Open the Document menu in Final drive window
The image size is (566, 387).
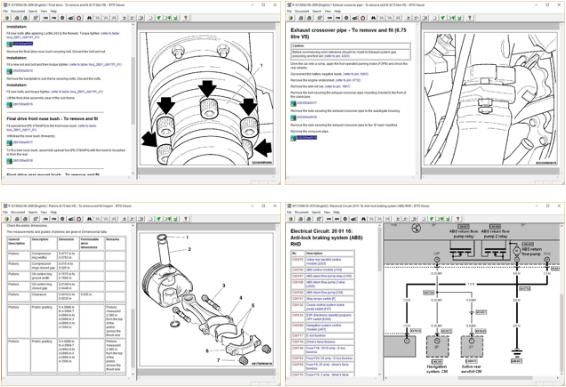point(18,11)
